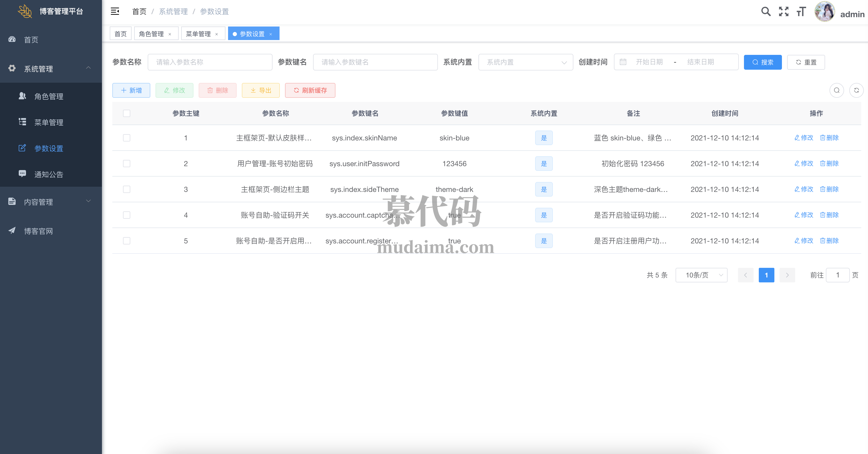
Task: Close the 角色管理 tab
Action: (170, 34)
